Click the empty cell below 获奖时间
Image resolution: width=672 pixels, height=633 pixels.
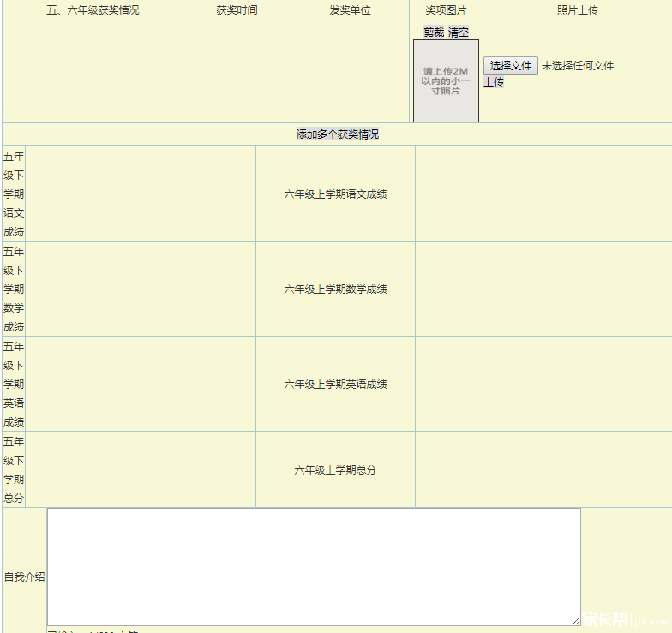click(x=237, y=72)
